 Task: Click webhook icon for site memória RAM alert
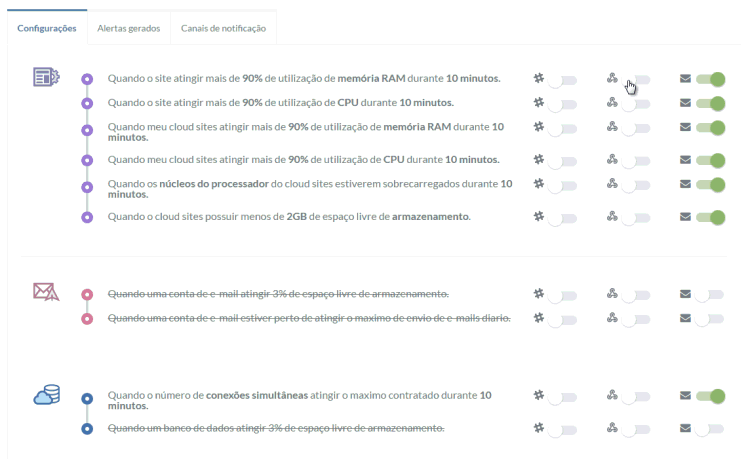click(612, 78)
